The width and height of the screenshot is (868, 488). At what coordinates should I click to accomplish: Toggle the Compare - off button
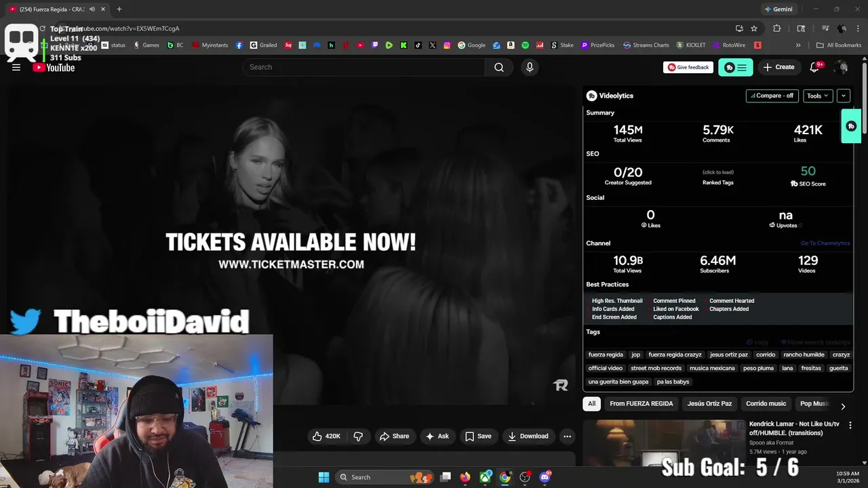[x=772, y=96]
